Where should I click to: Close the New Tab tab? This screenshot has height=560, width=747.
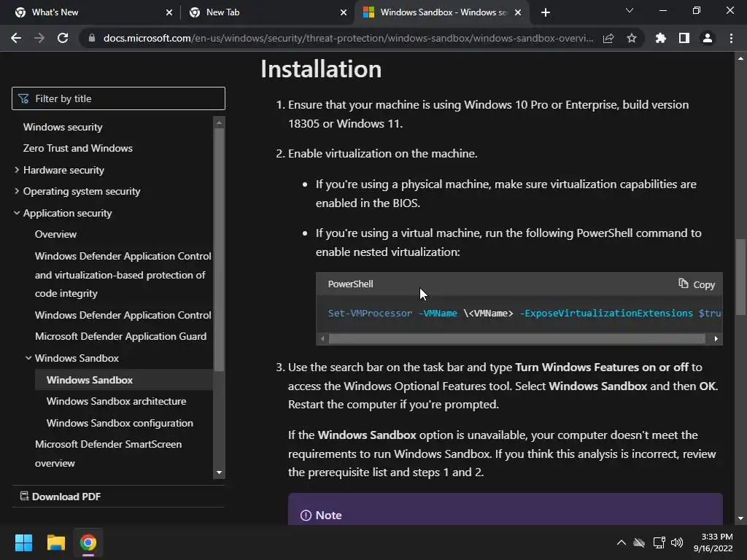coord(344,12)
